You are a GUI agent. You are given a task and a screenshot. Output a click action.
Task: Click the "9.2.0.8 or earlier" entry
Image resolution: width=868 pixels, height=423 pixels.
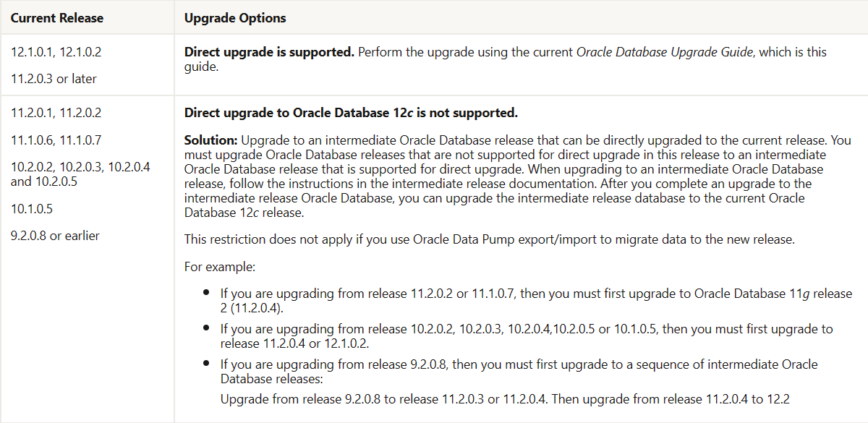point(56,236)
